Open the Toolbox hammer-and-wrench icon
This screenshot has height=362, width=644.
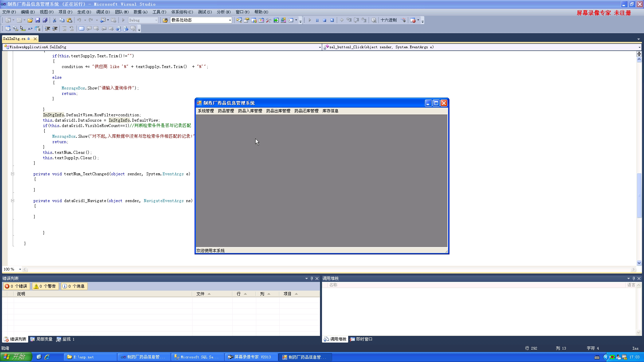pos(269,20)
